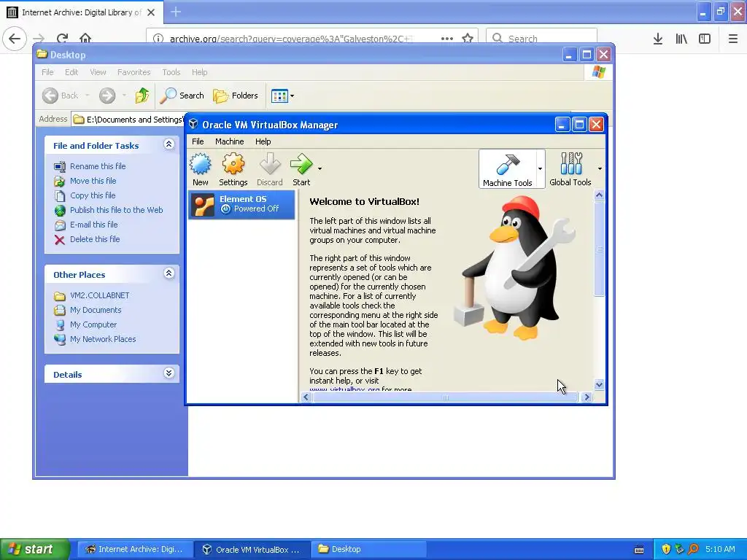Expand the Details panel

click(x=169, y=373)
